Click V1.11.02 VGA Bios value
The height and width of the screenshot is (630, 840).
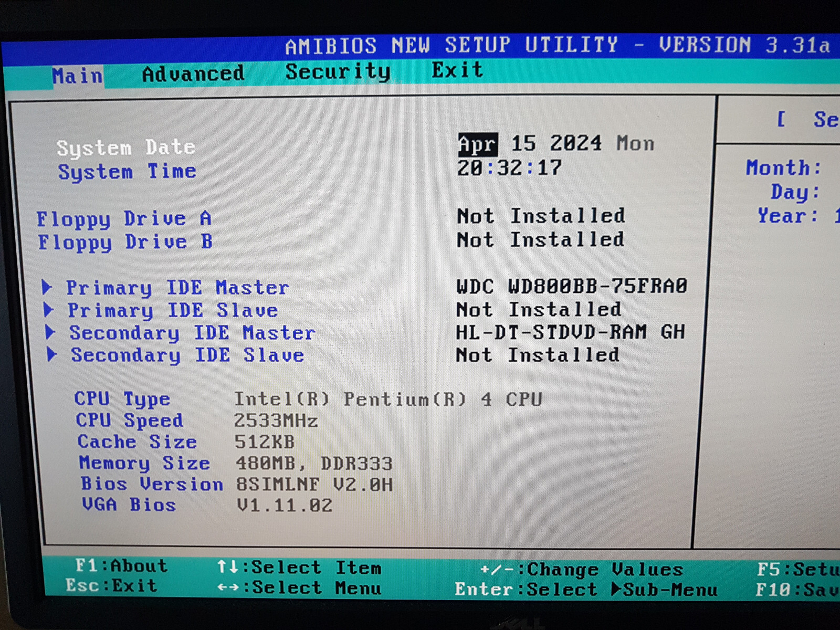coord(285,505)
